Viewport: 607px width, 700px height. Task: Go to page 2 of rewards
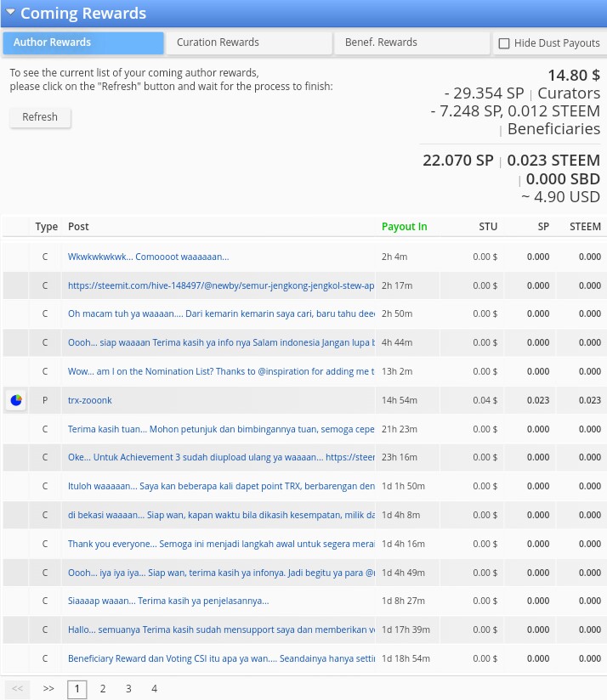coord(103,689)
